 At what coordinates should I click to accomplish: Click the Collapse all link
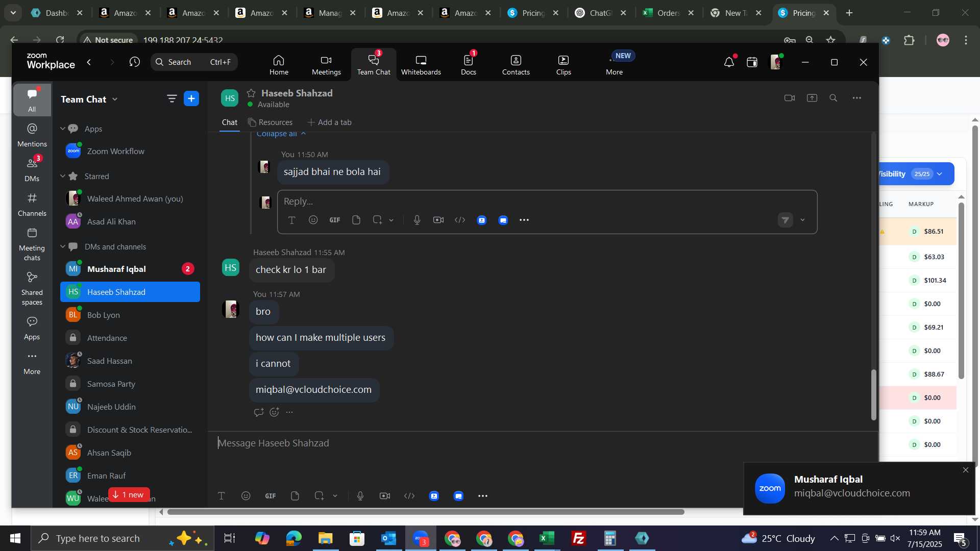click(x=281, y=134)
